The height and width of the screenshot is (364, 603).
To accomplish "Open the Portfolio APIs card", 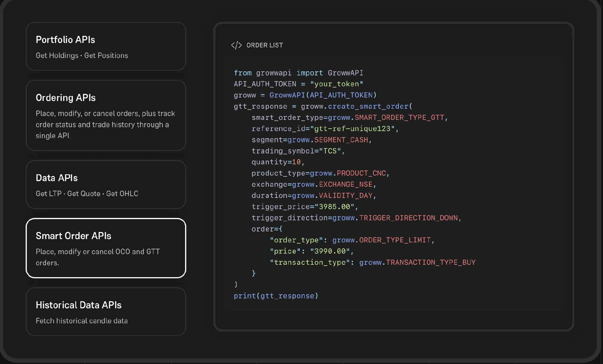I will point(106,46).
